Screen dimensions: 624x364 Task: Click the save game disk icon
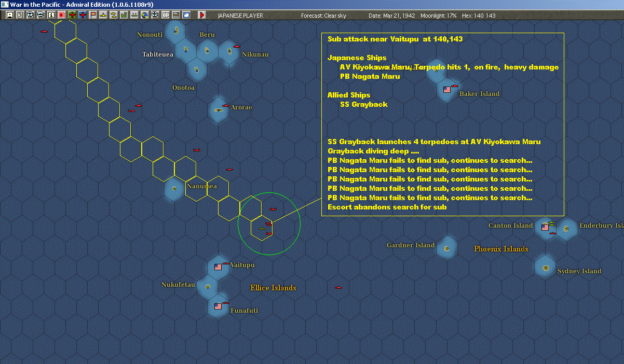tap(9, 15)
